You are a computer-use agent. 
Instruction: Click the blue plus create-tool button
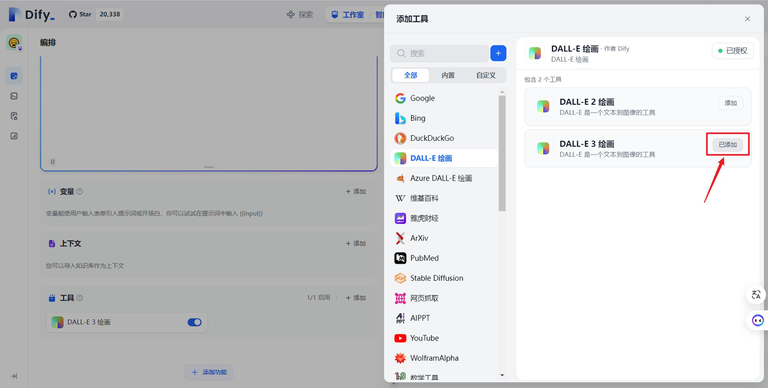pos(498,53)
